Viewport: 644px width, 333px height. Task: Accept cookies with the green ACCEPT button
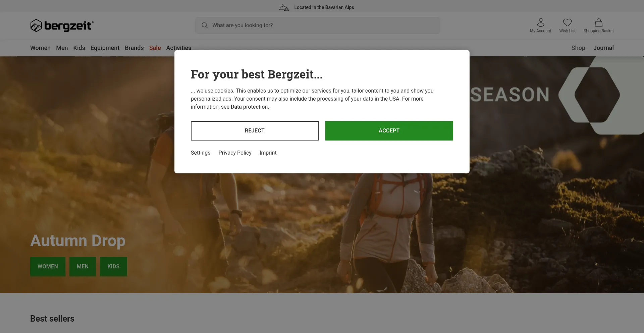389,131
